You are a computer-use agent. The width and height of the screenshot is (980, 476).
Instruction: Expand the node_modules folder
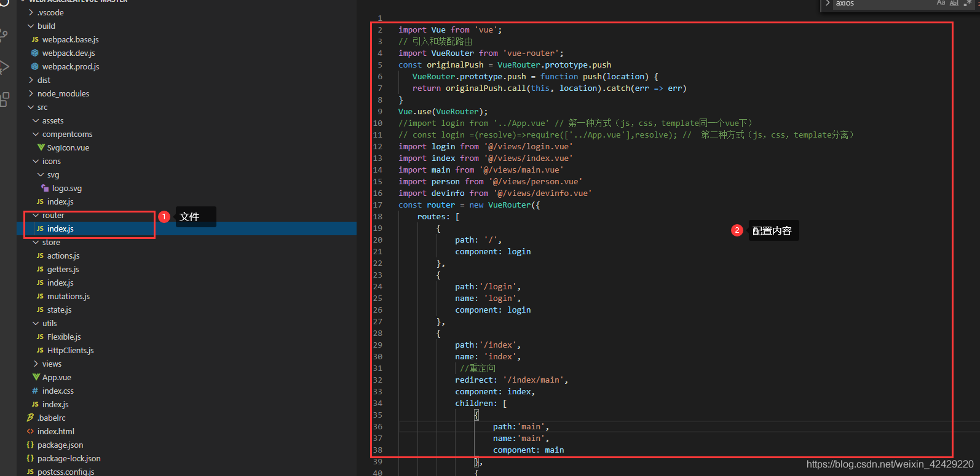(x=31, y=93)
